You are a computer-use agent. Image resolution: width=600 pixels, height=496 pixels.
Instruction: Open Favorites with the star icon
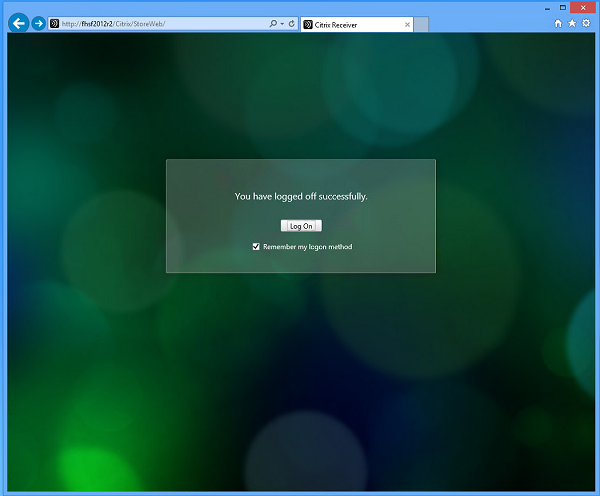point(571,23)
